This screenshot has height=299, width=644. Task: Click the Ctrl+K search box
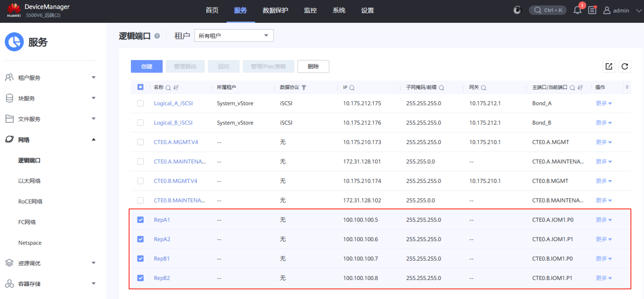(548, 10)
